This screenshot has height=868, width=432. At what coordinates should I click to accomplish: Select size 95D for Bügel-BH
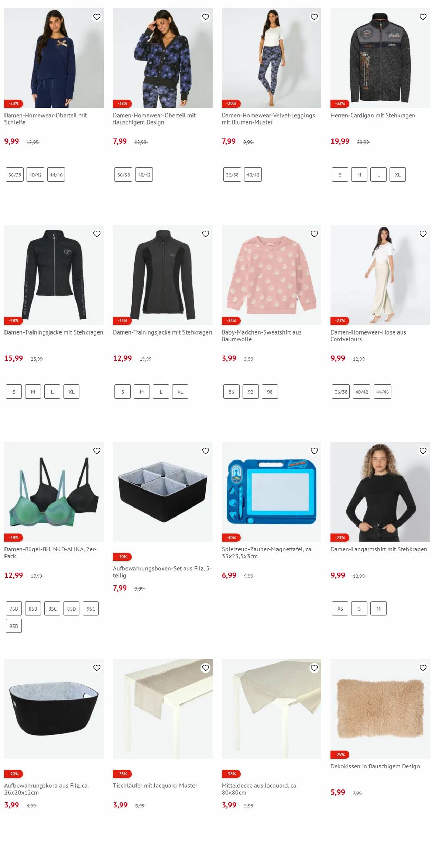pos(14,626)
